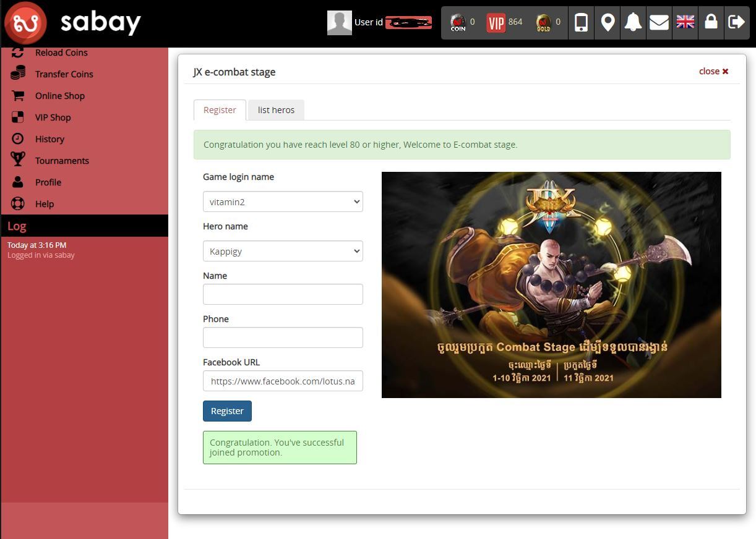Open Tournaments in the sidebar
Image resolution: width=756 pixels, height=539 pixels.
click(62, 161)
